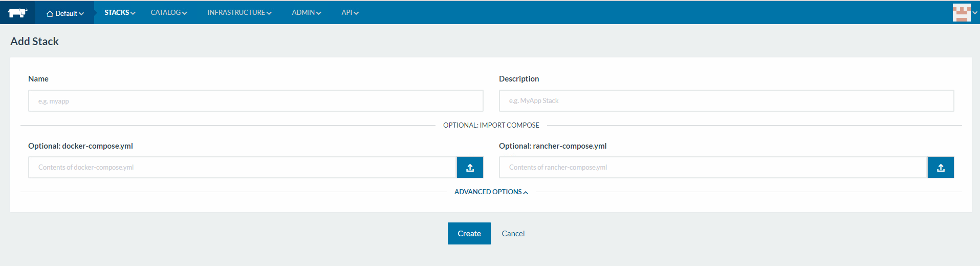Open the Infrastructure menu

[x=239, y=12]
